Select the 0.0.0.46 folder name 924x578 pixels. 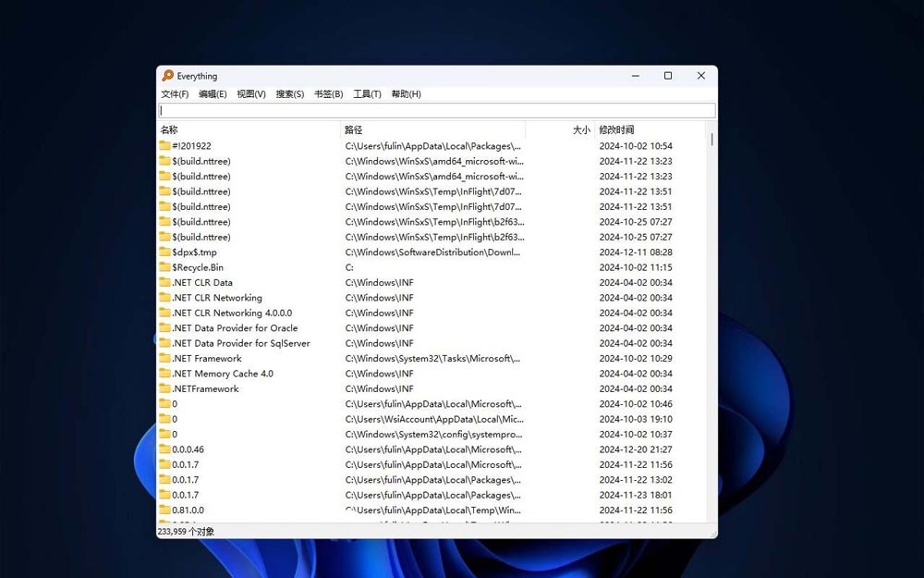[x=188, y=449]
